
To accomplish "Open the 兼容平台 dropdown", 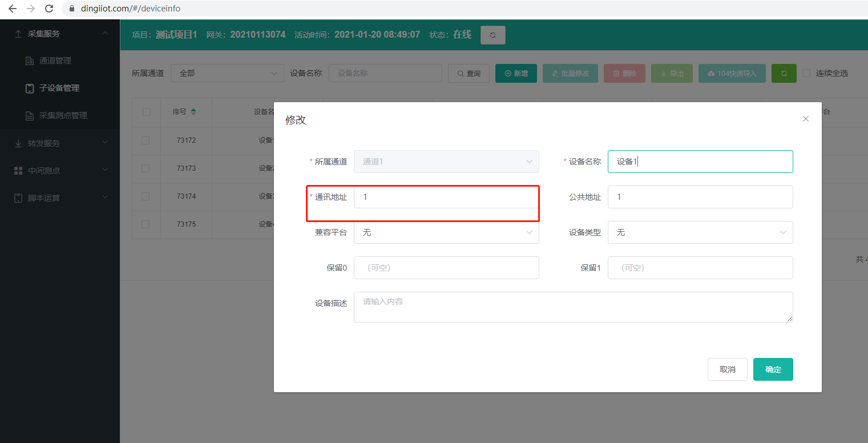I will pos(446,232).
